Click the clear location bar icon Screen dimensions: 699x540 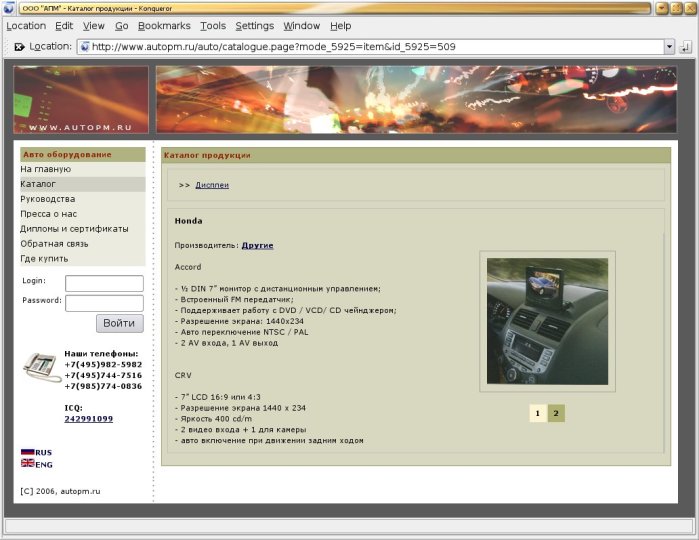[x=19, y=46]
